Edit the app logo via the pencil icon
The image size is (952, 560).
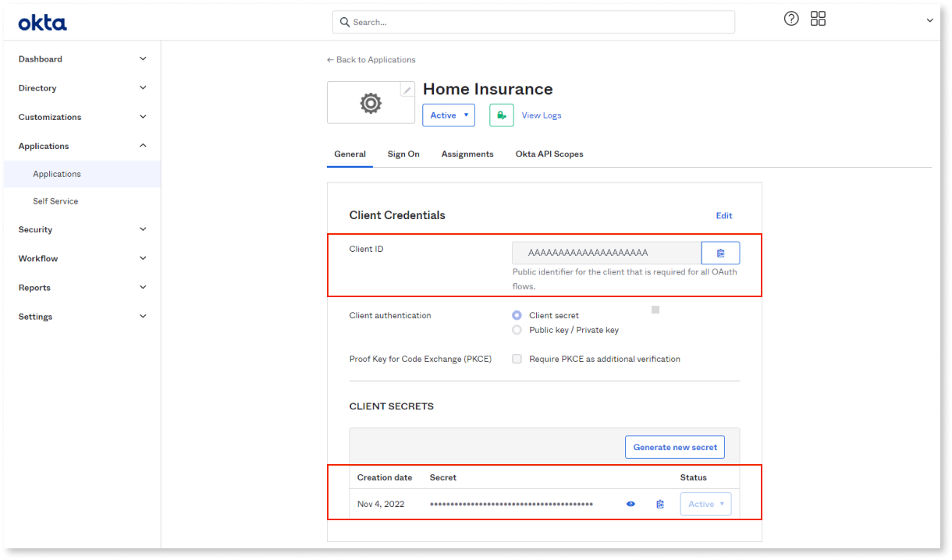coord(407,89)
